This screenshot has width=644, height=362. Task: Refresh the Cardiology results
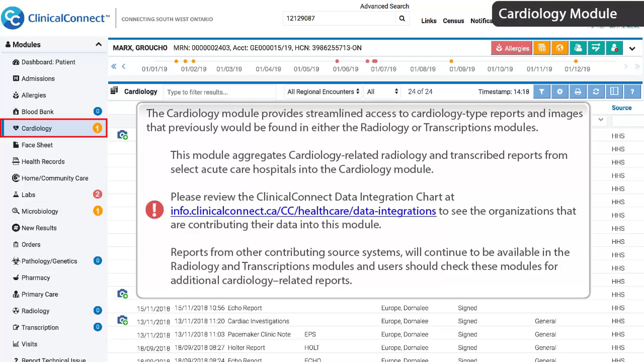[596, 92]
